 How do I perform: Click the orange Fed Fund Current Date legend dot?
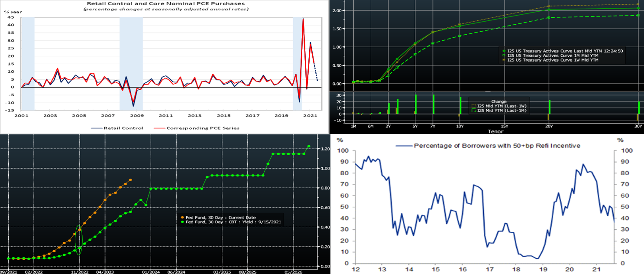(182, 217)
